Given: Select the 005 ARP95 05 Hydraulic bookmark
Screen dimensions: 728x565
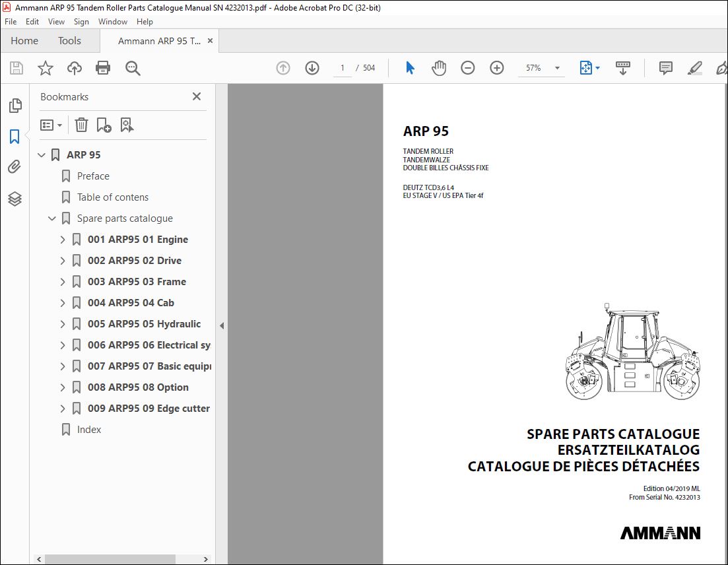Looking at the screenshot, I should coord(145,324).
